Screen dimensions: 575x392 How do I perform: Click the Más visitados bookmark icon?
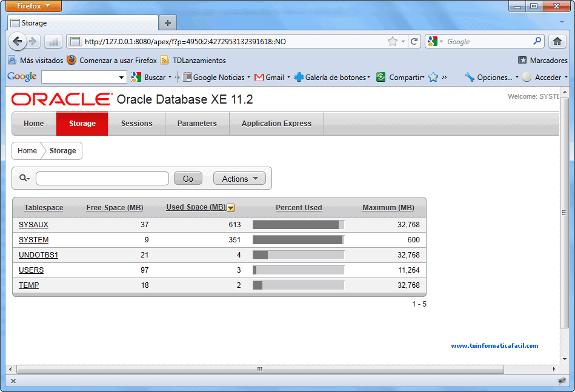tap(12, 60)
